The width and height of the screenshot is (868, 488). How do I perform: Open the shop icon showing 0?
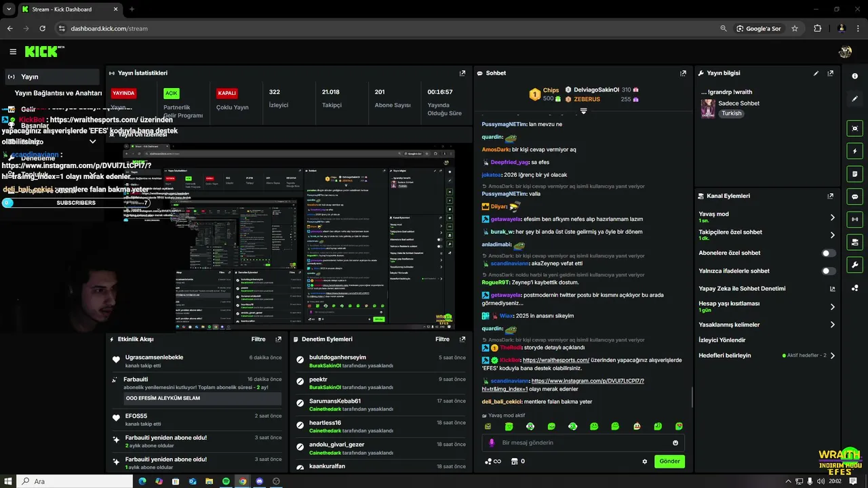pos(518,462)
